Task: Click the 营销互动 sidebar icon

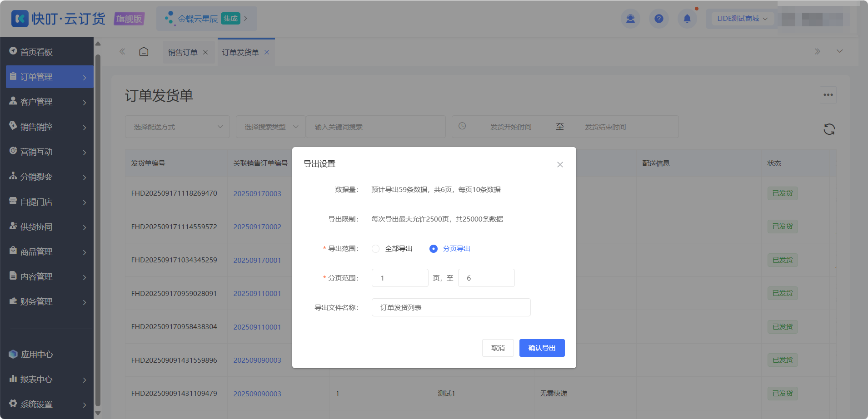Action: (x=13, y=151)
